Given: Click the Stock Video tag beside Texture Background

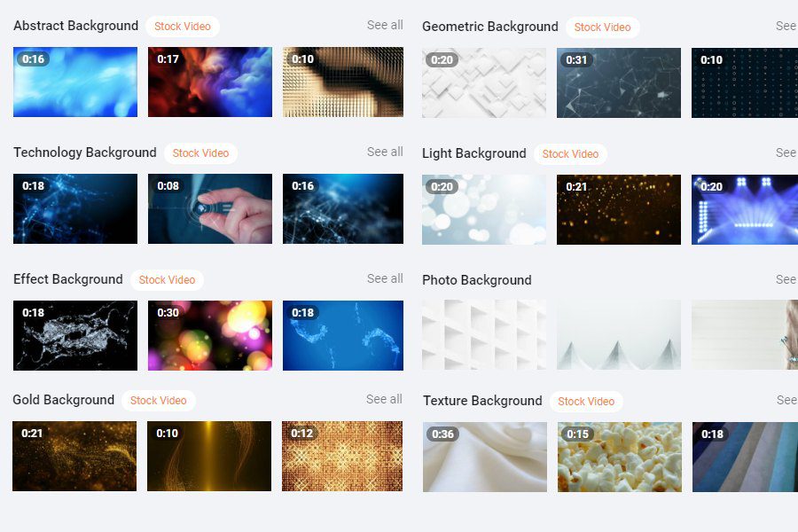Looking at the screenshot, I should [x=586, y=402].
